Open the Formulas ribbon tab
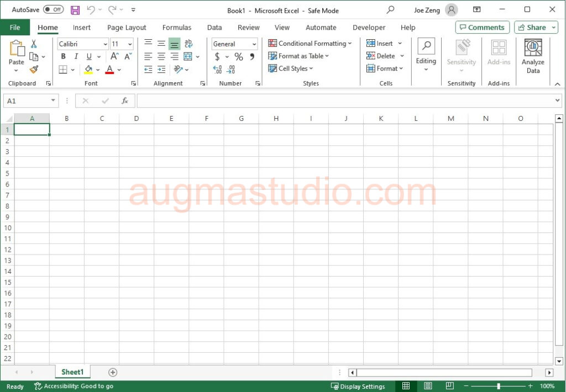The height and width of the screenshot is (392, 566). (177, 28)
